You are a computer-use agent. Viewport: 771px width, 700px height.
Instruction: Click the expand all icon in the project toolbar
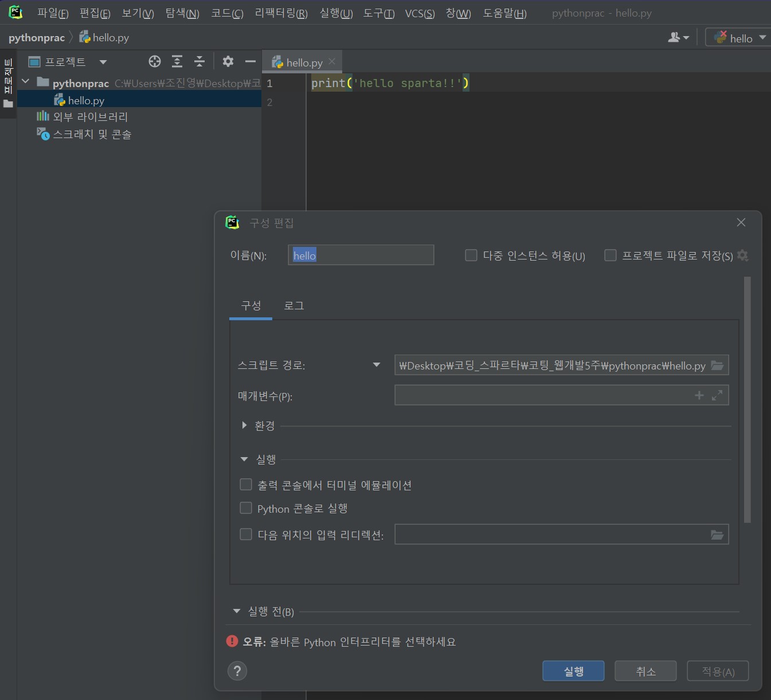(177, 62)
